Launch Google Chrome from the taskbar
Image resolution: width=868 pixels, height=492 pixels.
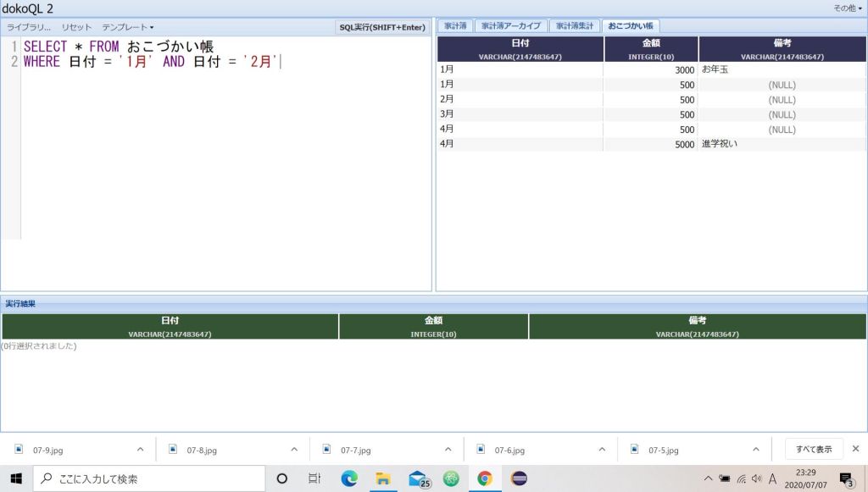485,478
